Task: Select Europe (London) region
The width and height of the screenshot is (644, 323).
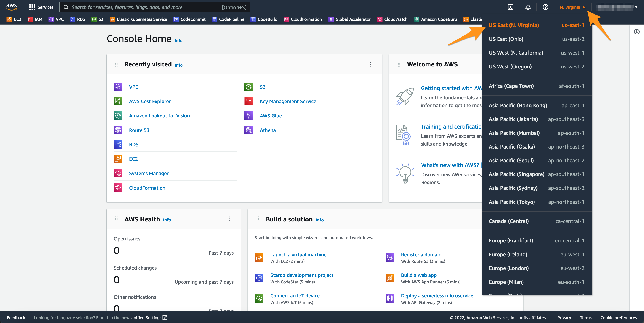Action: [x=536, y=268]
